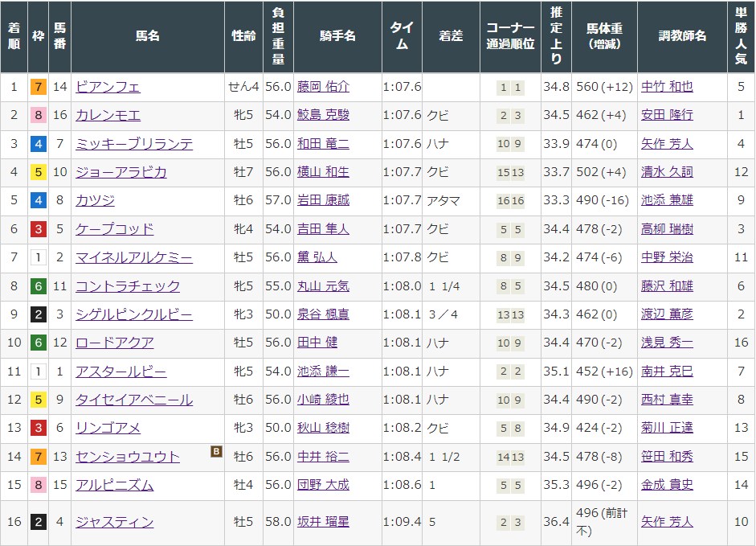Open horse link タイセイアベニール
Screen dimensions: 756x546
(134, 400)
